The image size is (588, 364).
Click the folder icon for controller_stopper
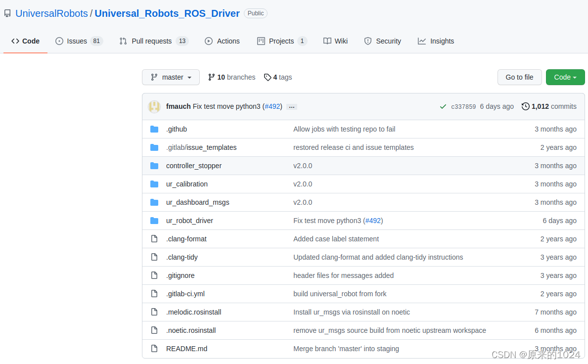154,166
